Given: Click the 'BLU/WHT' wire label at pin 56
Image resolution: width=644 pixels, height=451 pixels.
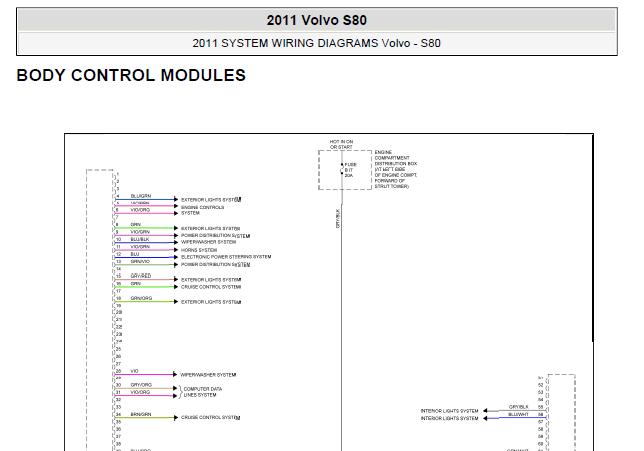Looking at the screenshot, I should (x=518, y=414).
